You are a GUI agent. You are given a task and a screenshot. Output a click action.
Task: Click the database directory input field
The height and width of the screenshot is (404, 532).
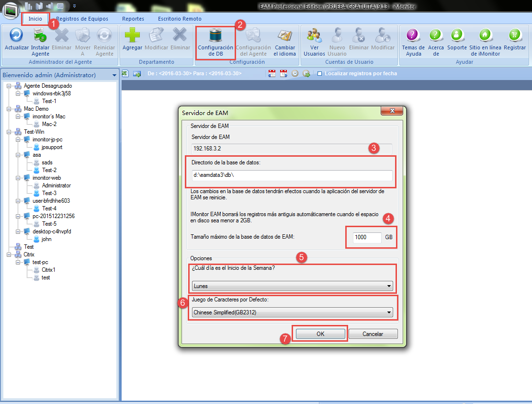click(292, 175)
